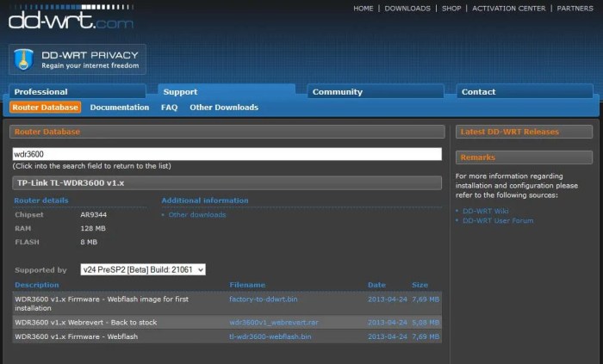Switch to the Professional tab
This screenshot has height=364, width=603.
tap(78, 92)
